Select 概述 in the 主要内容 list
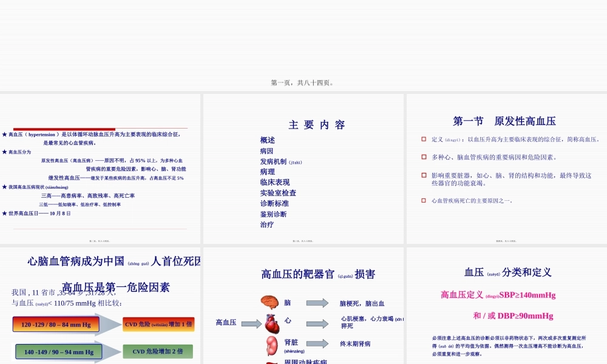The height and width of the screenshot is (364, 607). 267,140
